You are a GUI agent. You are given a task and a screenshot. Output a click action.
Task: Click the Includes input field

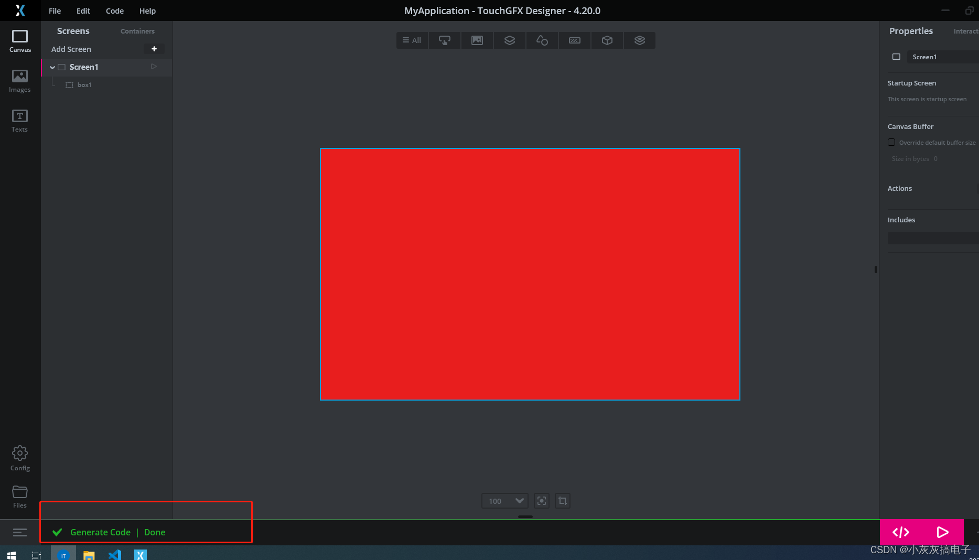coord(933,238)
